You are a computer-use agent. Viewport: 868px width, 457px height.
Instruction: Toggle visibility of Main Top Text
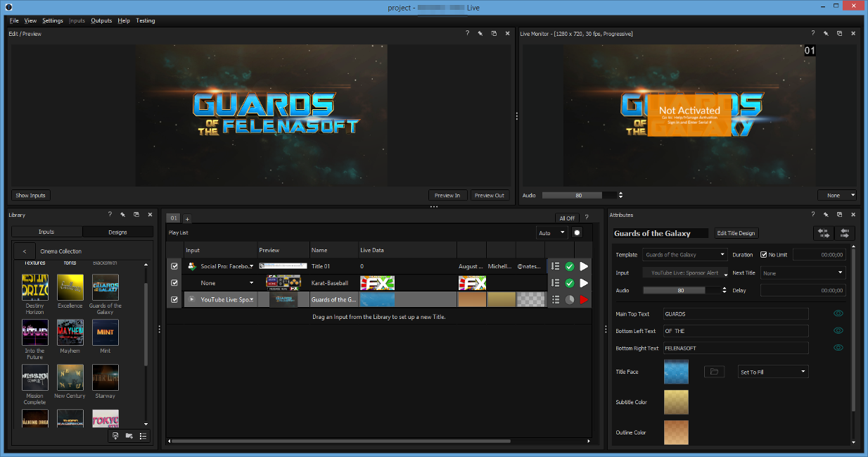[x=838, y=314]
